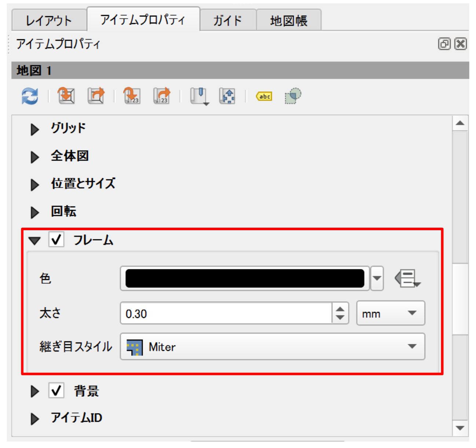This screenshot has width=476, height=448.
Task: Expand the 背景 section arrow
Action: tap(35, 391)
